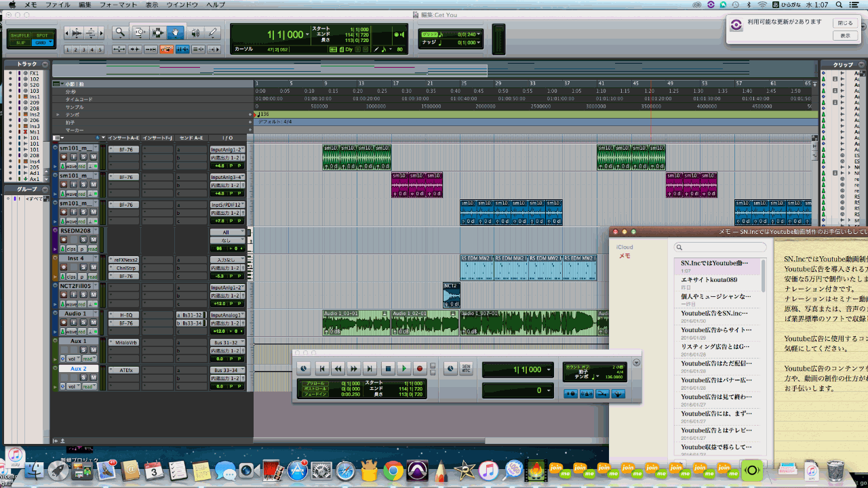Viewport: 868px width, 488px height.
Task: Mute the NCT2Fill05 track
Action: [x=94, y=296]
